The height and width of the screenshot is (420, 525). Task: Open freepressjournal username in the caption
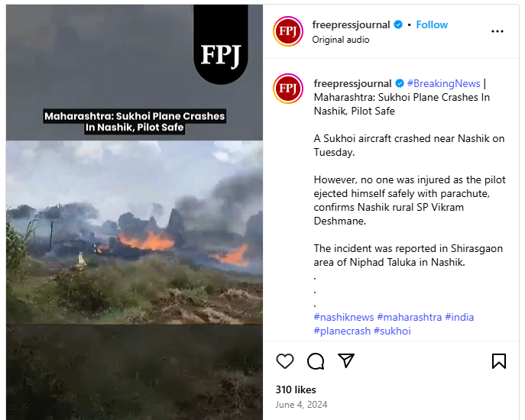pos(352,83)
